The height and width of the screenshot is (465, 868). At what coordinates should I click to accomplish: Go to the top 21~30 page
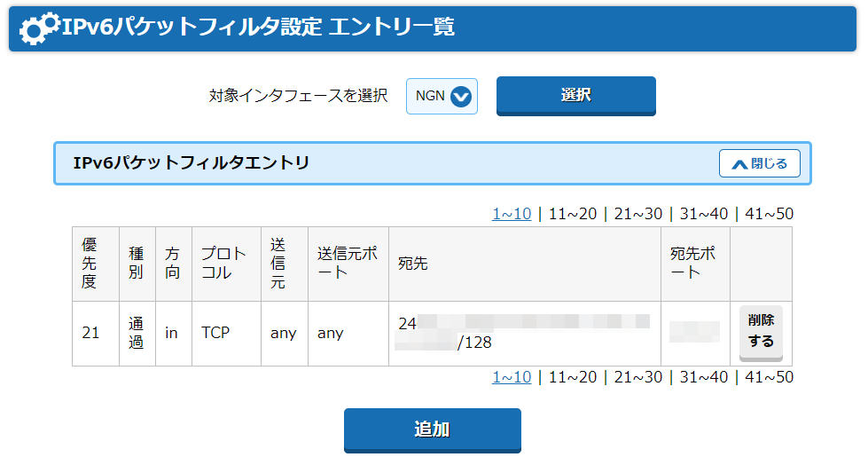(x=637, y=214)
